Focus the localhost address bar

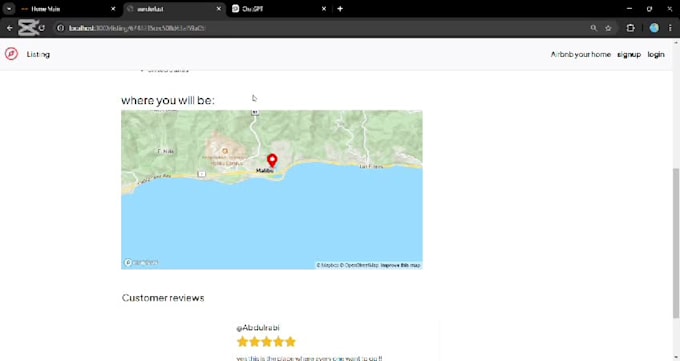(321, 28)
